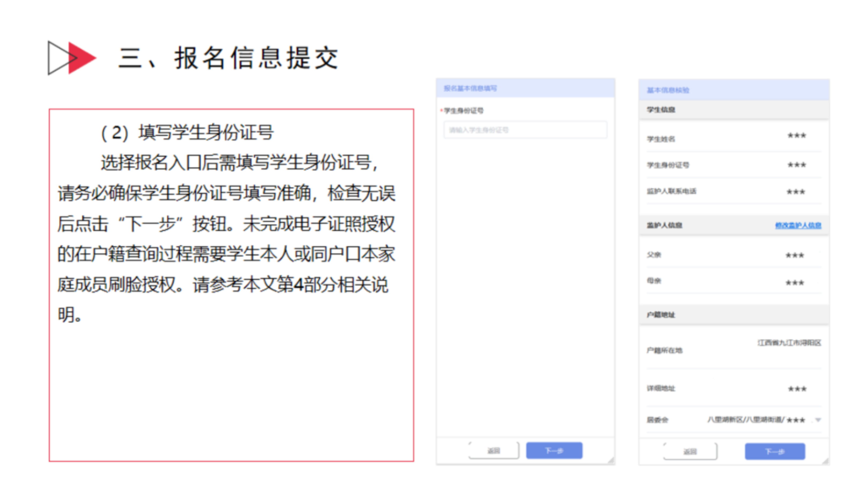Screen dimensions: 868x489
Task: Click the 报名基本信息填写 panel header
Action: [x=470, y=88]
